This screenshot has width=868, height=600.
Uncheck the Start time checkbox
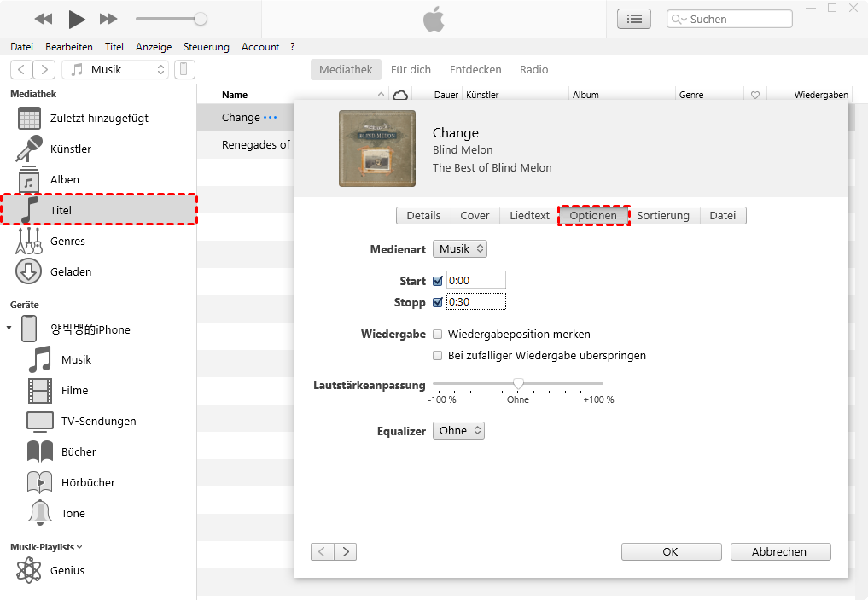click(438, 281)
